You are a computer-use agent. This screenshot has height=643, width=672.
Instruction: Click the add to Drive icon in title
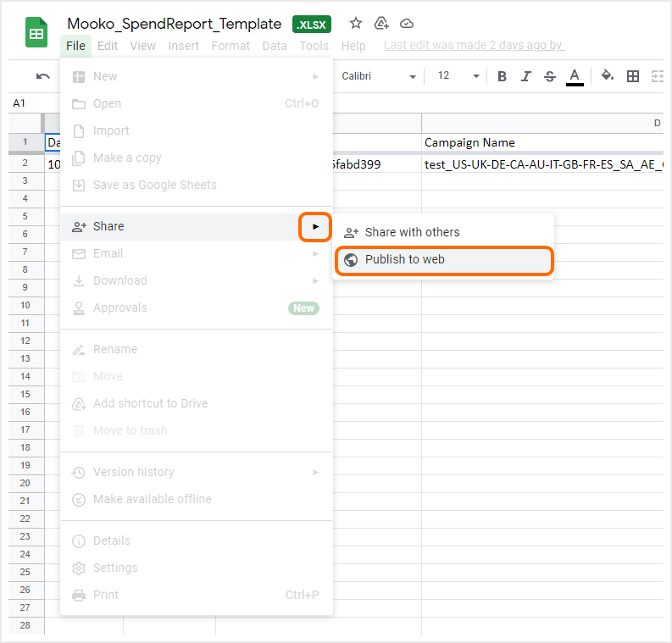(x=381, y=23)
